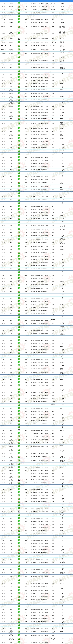The width and height of the screenshot is (73, 644).
Task: Select the 'BOXER' model cell
Action: coord(11,39)
